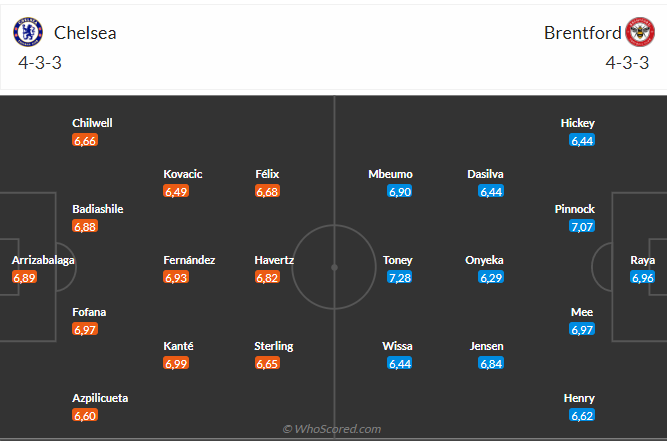Click Henry's 6,62 rating badge
667x441 pixels.
click(582, 415)
